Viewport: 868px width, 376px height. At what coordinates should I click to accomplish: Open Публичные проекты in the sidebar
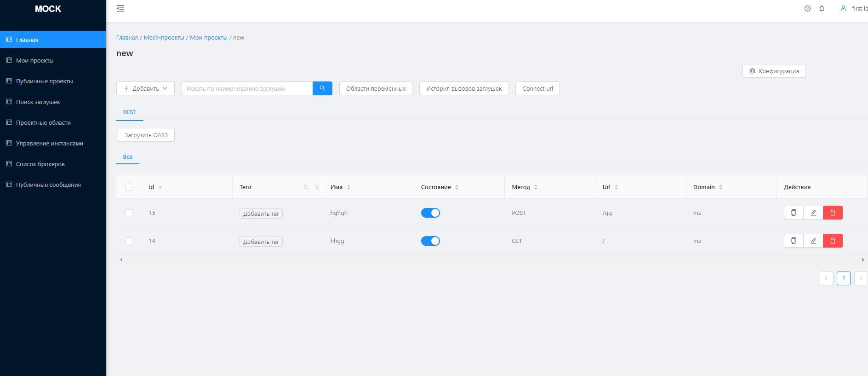(x=53, y=81)
